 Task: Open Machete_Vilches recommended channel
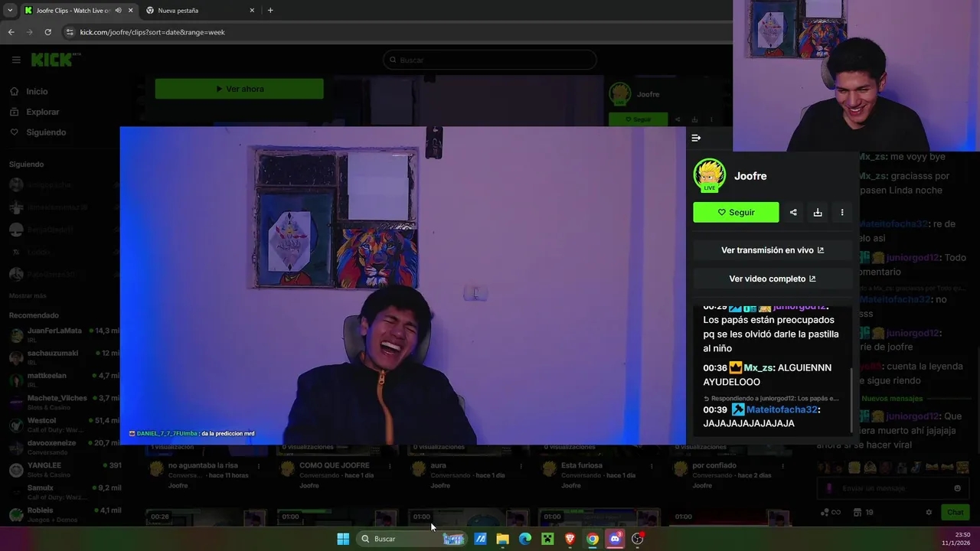[x=64, y=402]
